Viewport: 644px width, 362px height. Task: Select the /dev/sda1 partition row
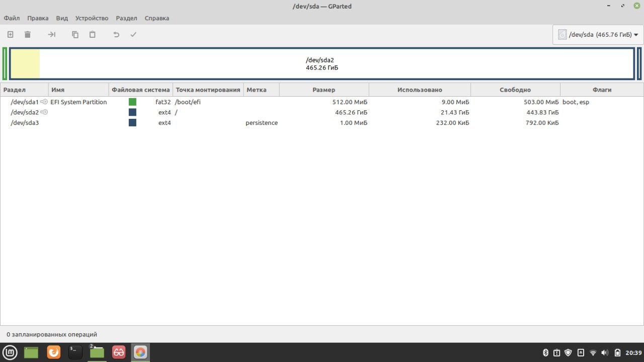(322, 102)
